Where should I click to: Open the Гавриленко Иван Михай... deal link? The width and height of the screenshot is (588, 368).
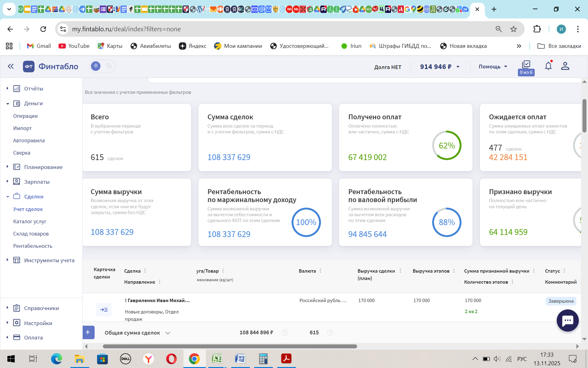[157, 301]
